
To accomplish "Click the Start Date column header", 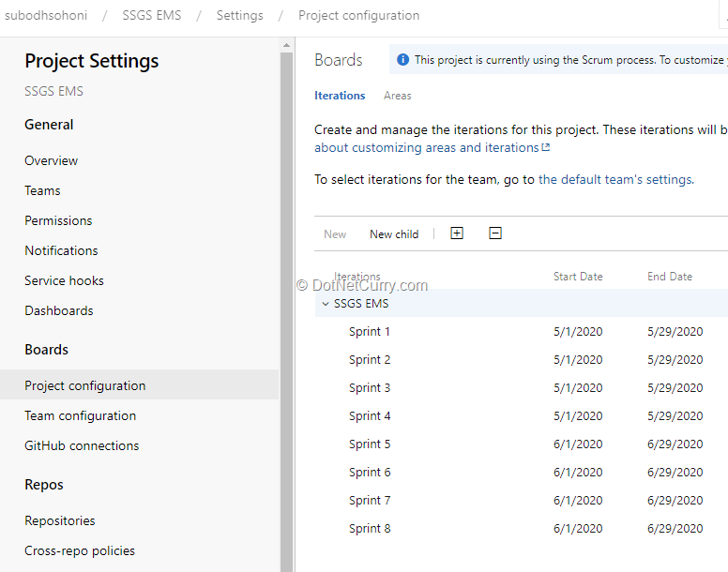I will [x=578, y=277].
